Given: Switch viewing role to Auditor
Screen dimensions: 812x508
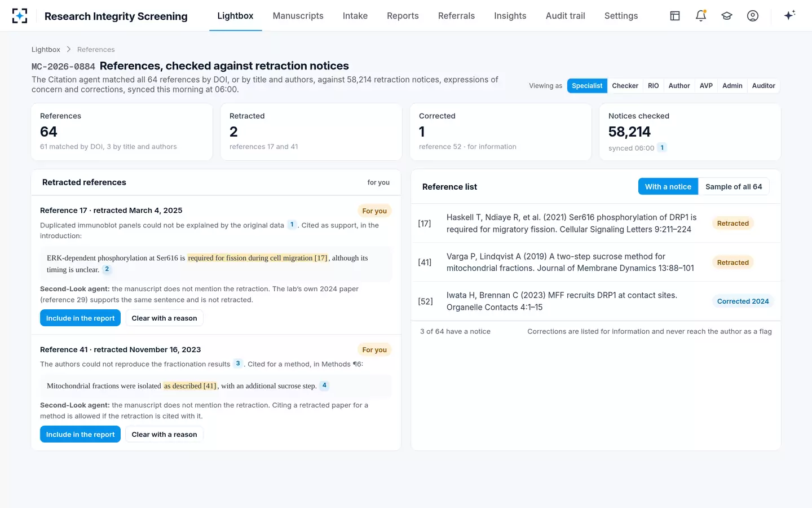Looking at the screenshot, I should 764,86.
